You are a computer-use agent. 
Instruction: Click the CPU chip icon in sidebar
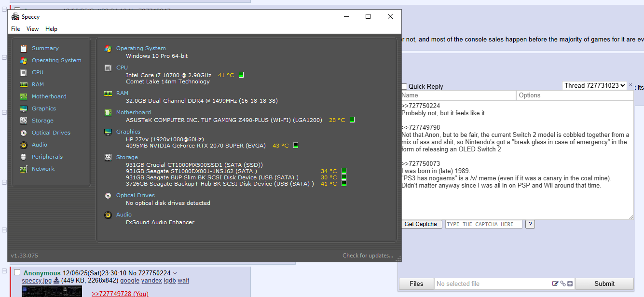(23, 72)
